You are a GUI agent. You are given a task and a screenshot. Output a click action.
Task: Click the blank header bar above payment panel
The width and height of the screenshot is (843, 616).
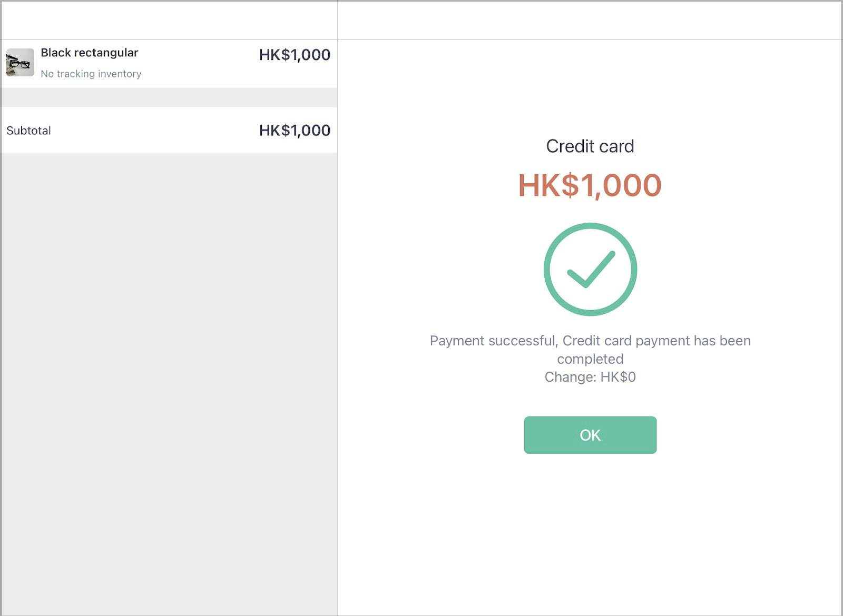coord(590,21)
